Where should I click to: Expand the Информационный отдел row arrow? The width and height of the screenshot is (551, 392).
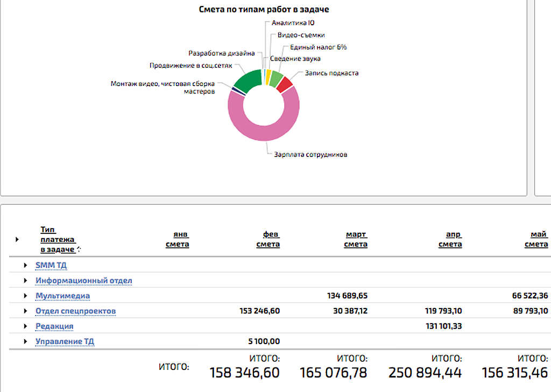point(25,281)
